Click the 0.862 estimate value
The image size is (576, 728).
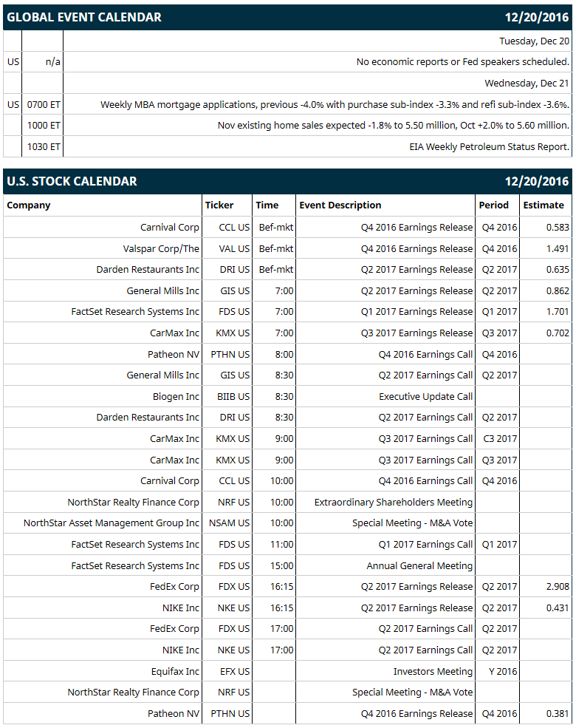(558, 290)
